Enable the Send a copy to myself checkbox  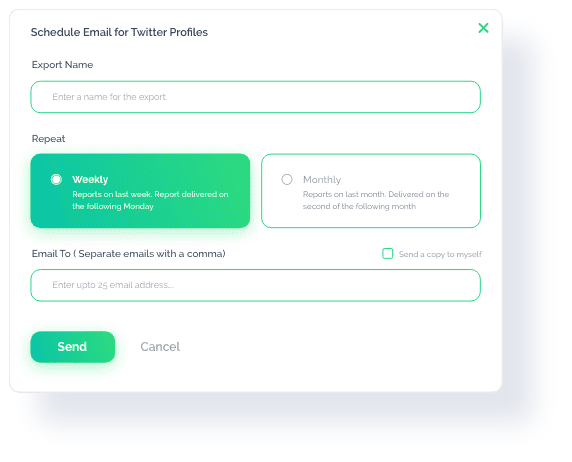click(x=387, y=254)
